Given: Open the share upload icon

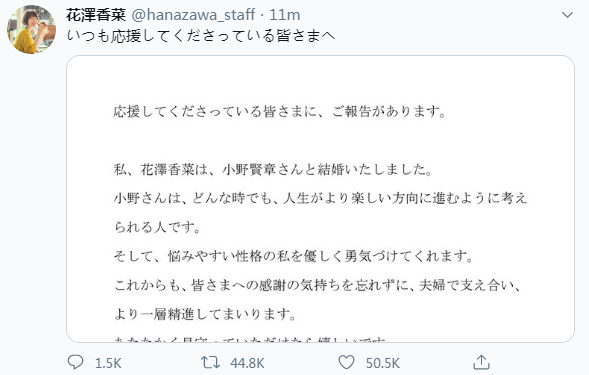Looking at the screenshot, I should point(481,362).
